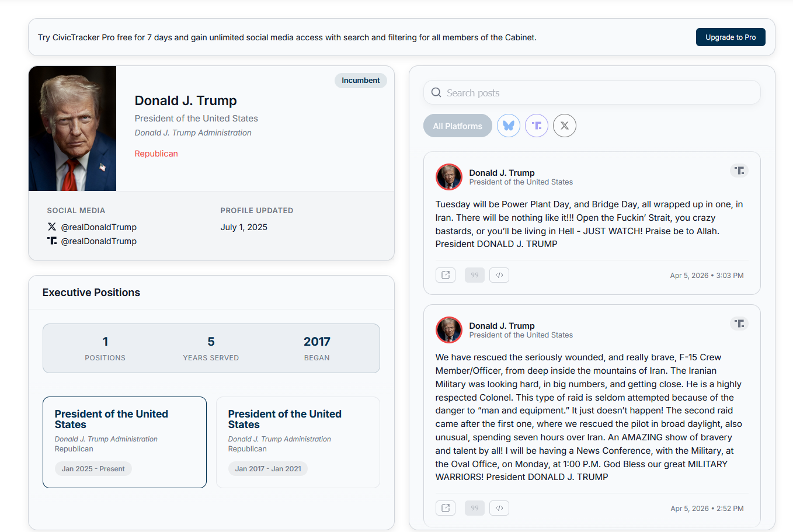Filter posts by X platform icon
The width and height of the screenshot is (793, 532).
564,126
